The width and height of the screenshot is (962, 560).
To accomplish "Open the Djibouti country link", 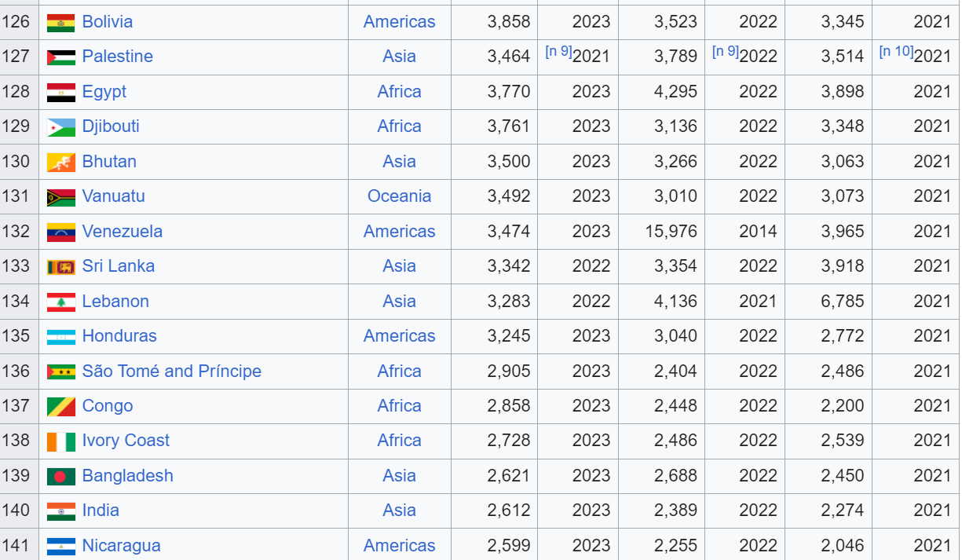I will [x=111, y=126].
